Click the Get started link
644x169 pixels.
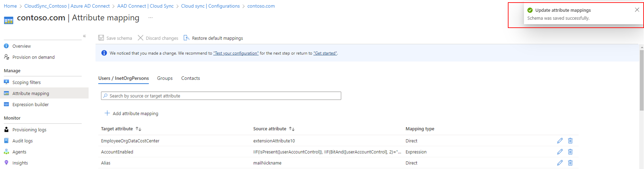(x=325, y=53)
